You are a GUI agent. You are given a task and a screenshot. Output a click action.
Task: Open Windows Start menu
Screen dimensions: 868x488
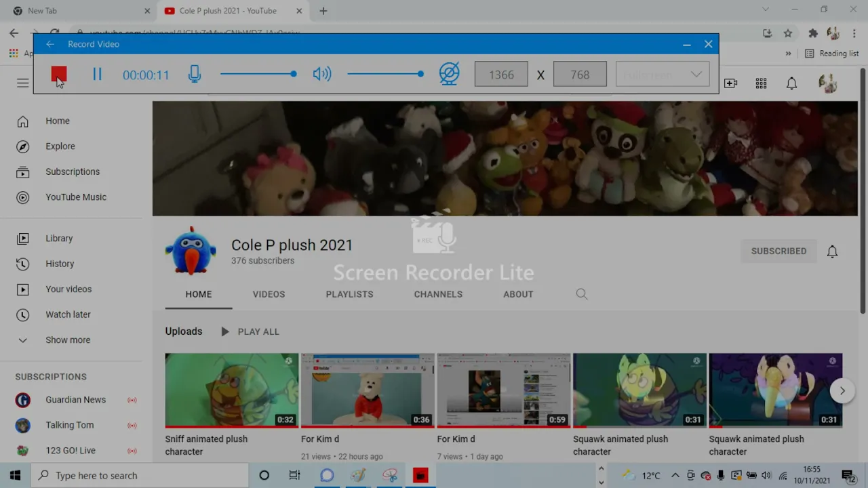[15, 476]
